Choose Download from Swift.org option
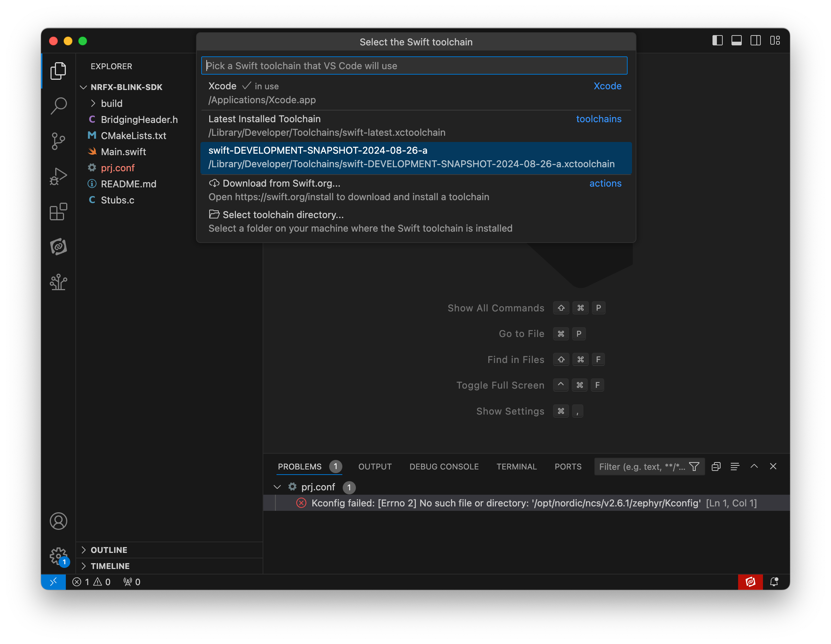The height and width of the screenshot is (644, 831). coord(416,190)
